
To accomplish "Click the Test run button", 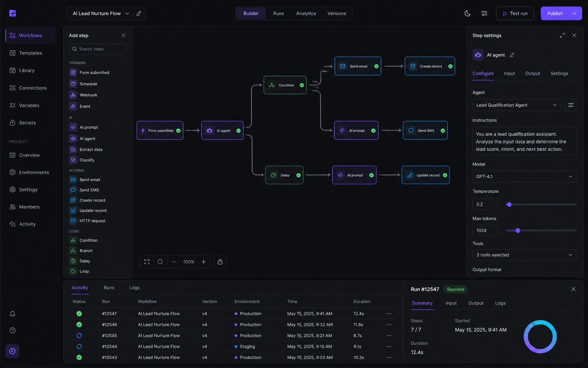I will coord(515,13).
